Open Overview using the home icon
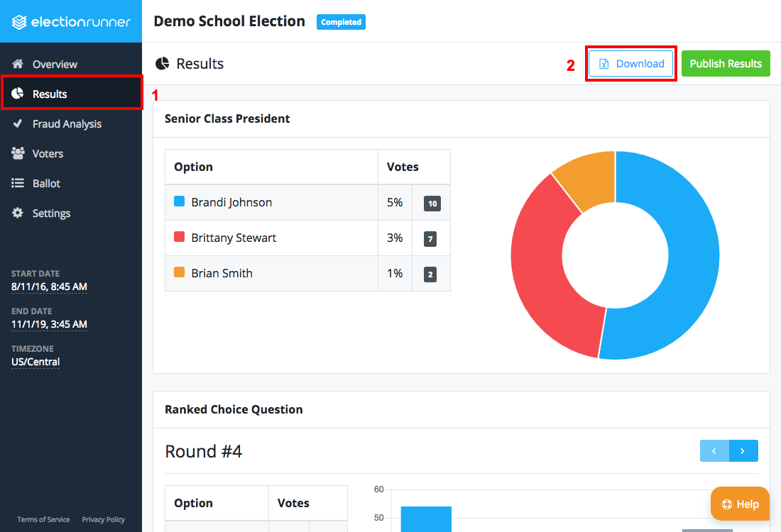The width and height of the screenshot is (781, 532). [x=18, y=64]
